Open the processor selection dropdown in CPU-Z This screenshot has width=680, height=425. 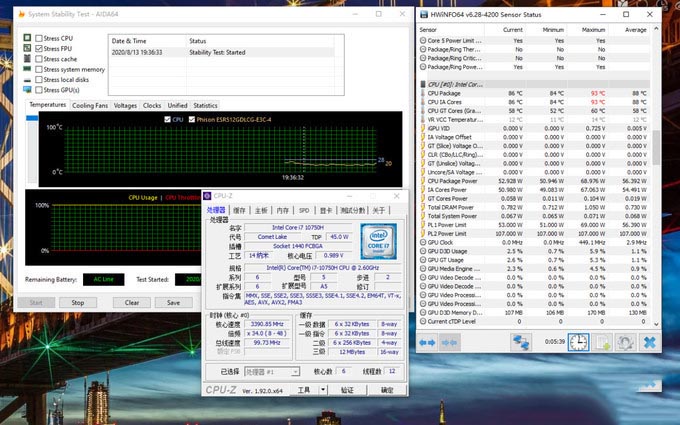(x=295, y=372)
